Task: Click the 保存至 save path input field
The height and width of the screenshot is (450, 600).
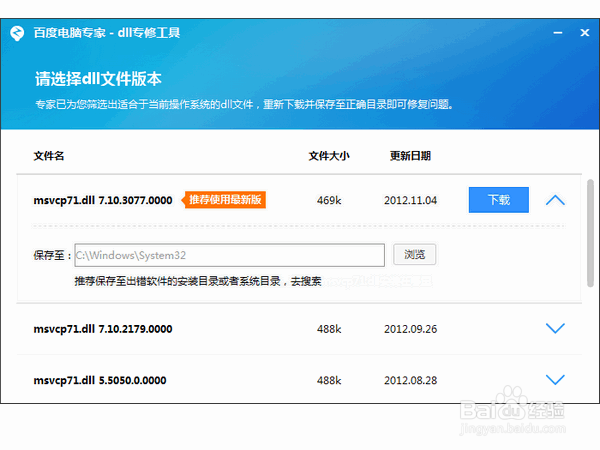Action: pos(230,255)
